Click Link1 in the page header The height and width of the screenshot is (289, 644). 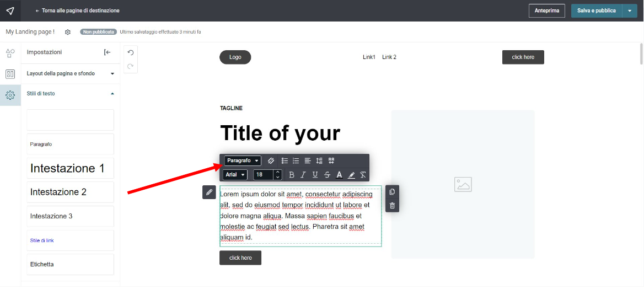369,57
